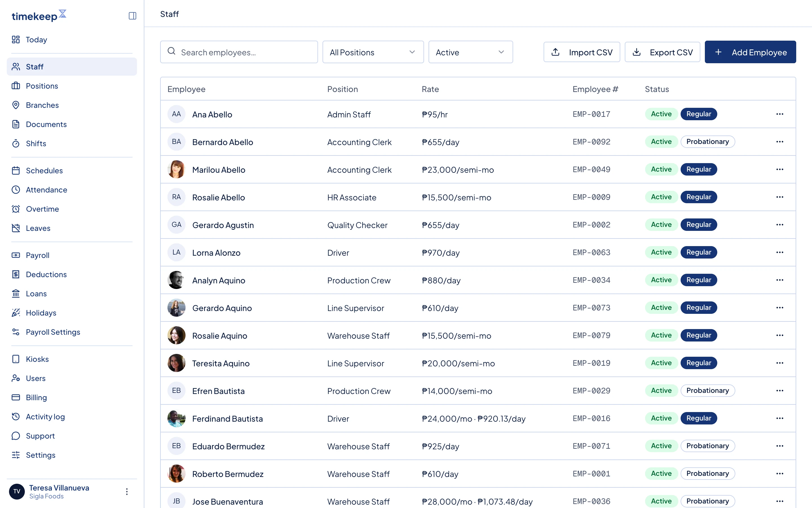The height and width of the screenshot is (508, 812).
Task: Go to Payroll Settings in sidebar
Action: (x=72, y=332)
